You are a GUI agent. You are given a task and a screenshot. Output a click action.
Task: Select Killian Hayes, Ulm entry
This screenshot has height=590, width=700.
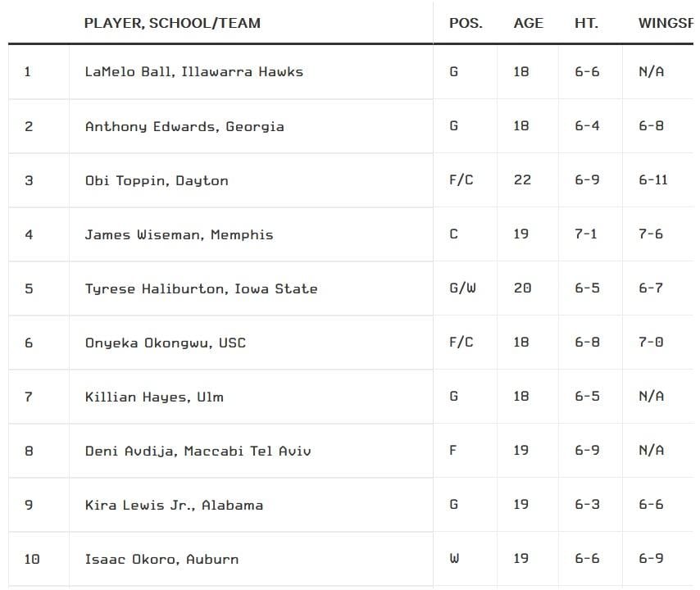(x=154, y=397)
